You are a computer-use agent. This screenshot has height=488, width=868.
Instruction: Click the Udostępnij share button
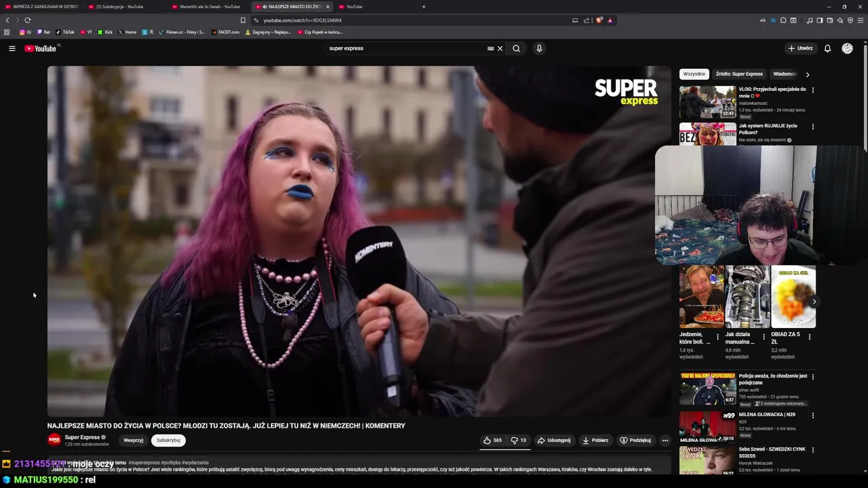tap(554, 440)
